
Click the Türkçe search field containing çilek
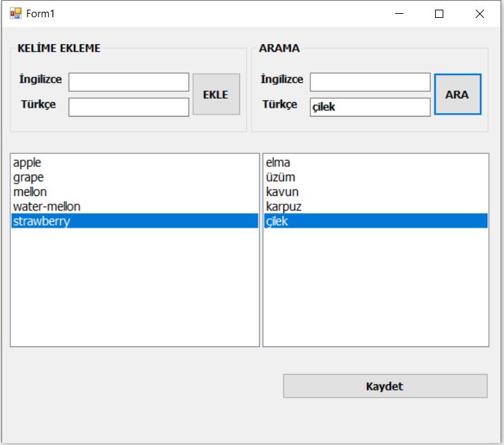click(x=370, y=107)
